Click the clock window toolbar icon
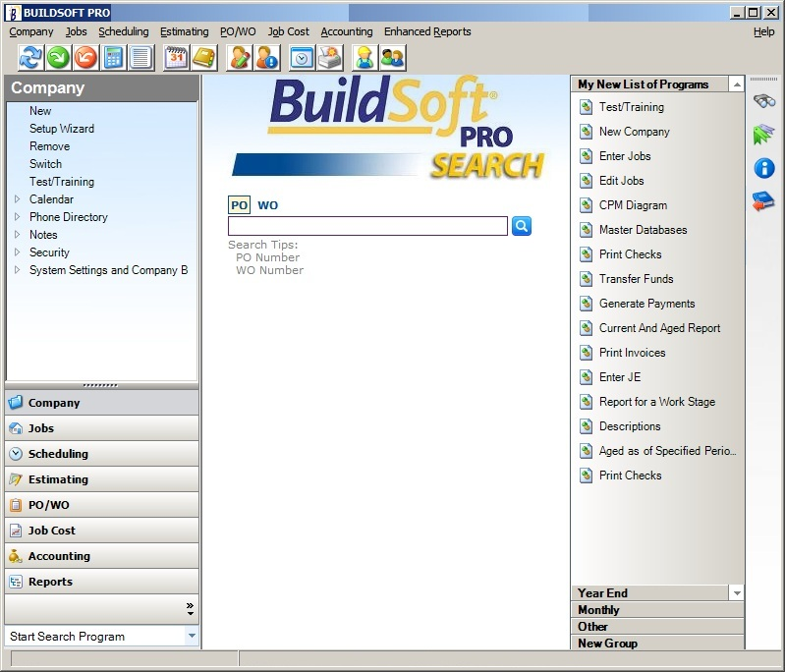The width and height of the screenshot is (785, 672). (302, 58)
